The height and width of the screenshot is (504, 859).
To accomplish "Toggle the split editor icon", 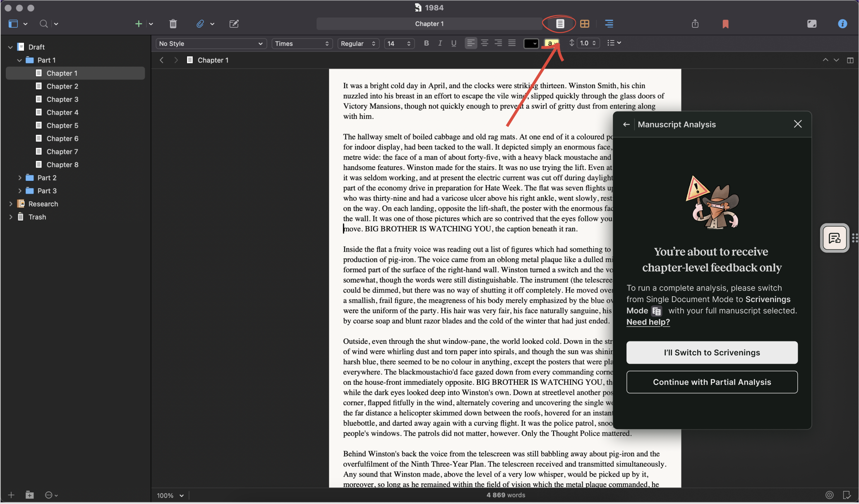I will [x=850, y=60].
